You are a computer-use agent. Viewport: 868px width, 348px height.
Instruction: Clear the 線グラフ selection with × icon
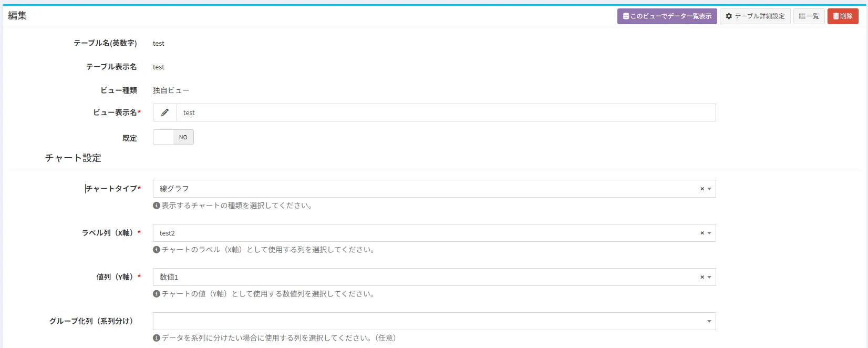click(702, 189)
